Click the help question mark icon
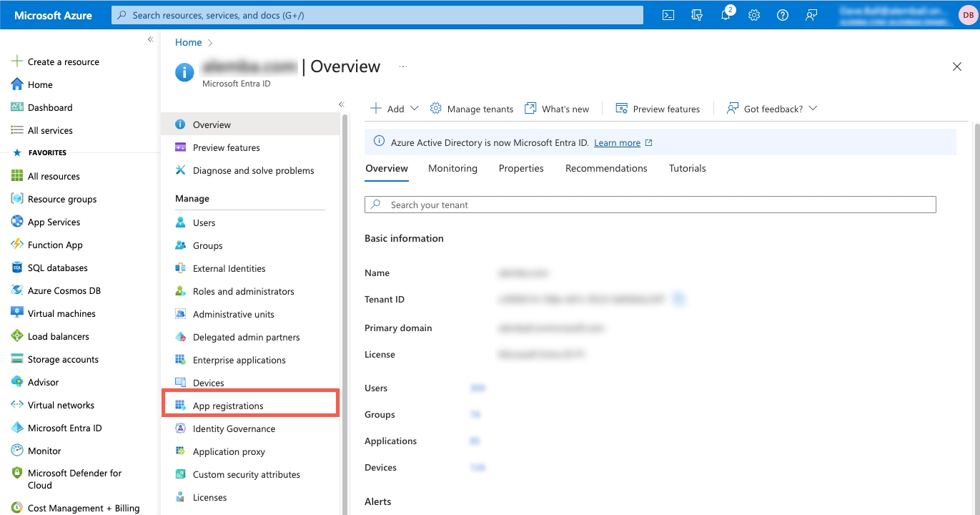This screenshot has width=980, height=515. (782, 15)
